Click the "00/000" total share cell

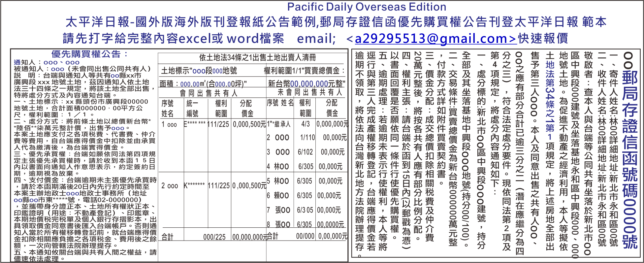tap(305, 236)
